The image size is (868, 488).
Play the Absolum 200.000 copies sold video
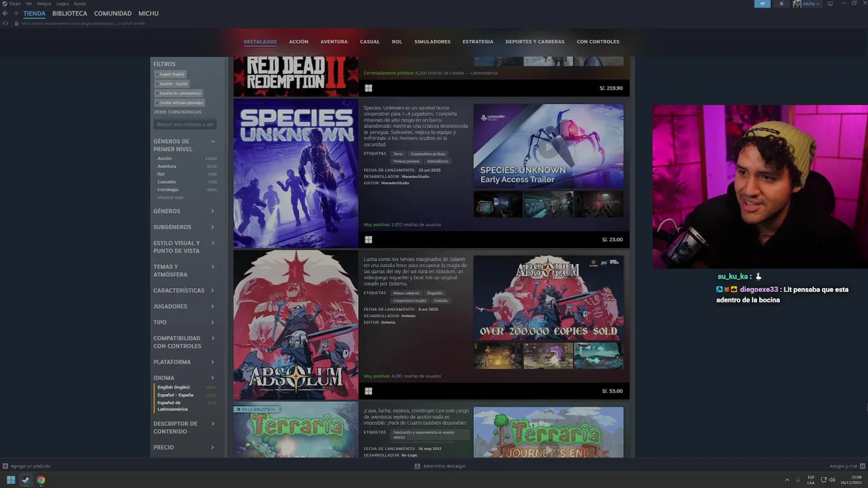click(x=548, y=298)
